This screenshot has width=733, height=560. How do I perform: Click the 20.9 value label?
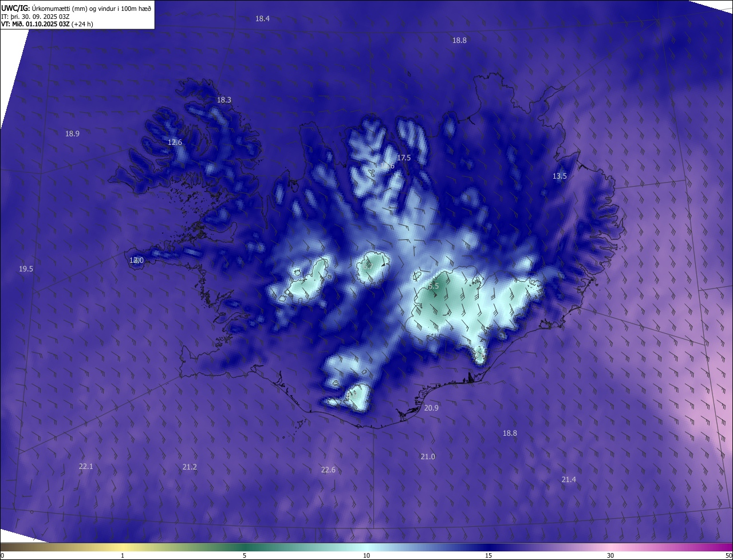[431, 408]
